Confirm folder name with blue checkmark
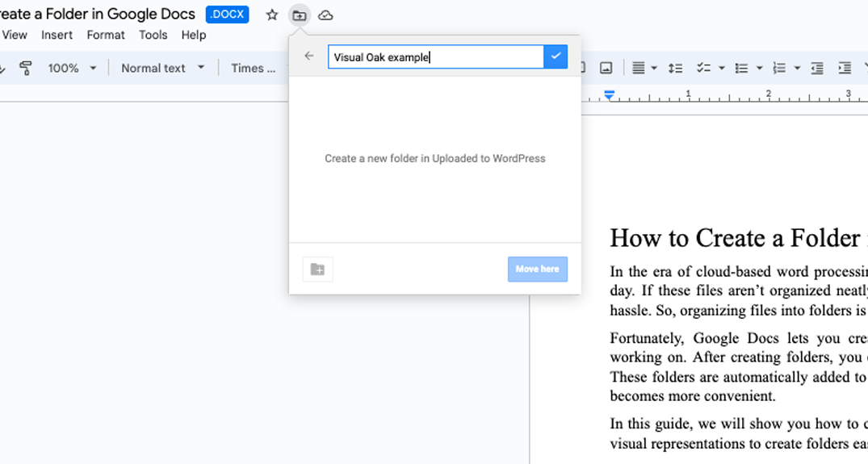 point(556,56)
